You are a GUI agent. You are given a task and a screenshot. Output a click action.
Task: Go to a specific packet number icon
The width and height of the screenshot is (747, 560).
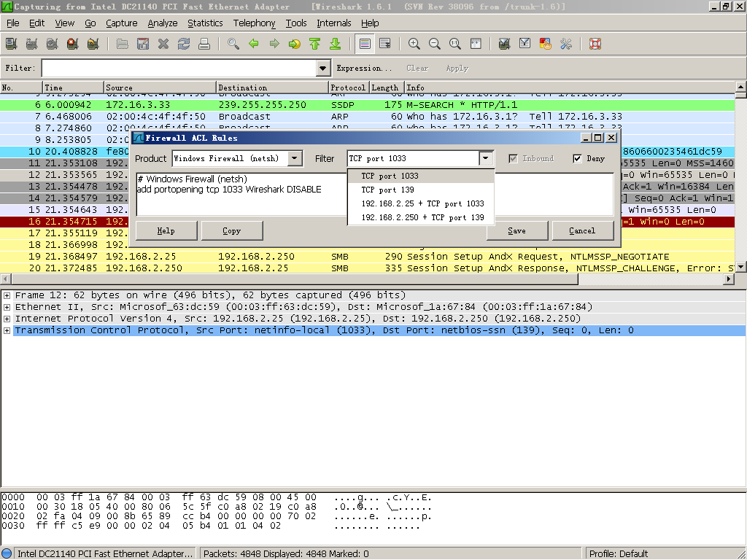click(295, 44)
